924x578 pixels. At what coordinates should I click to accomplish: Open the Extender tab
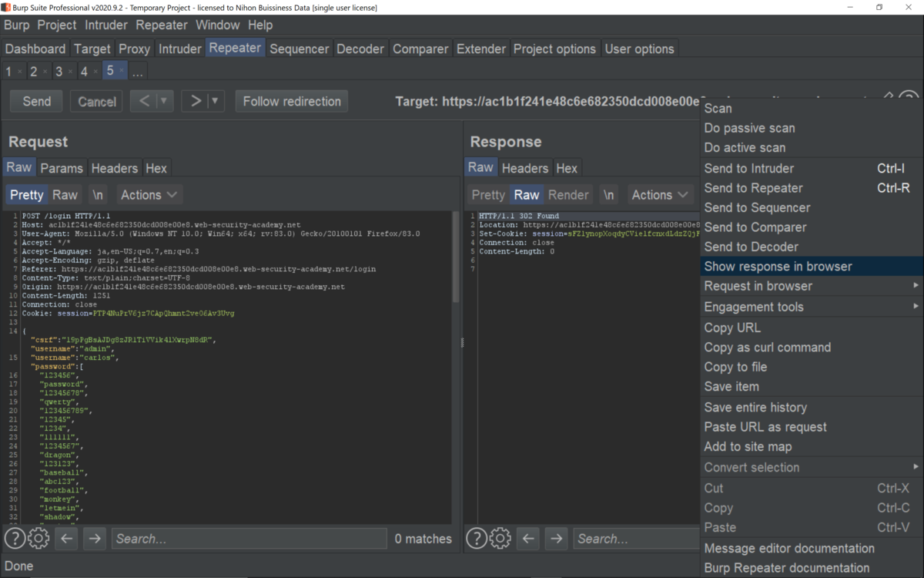pos(481,49)
